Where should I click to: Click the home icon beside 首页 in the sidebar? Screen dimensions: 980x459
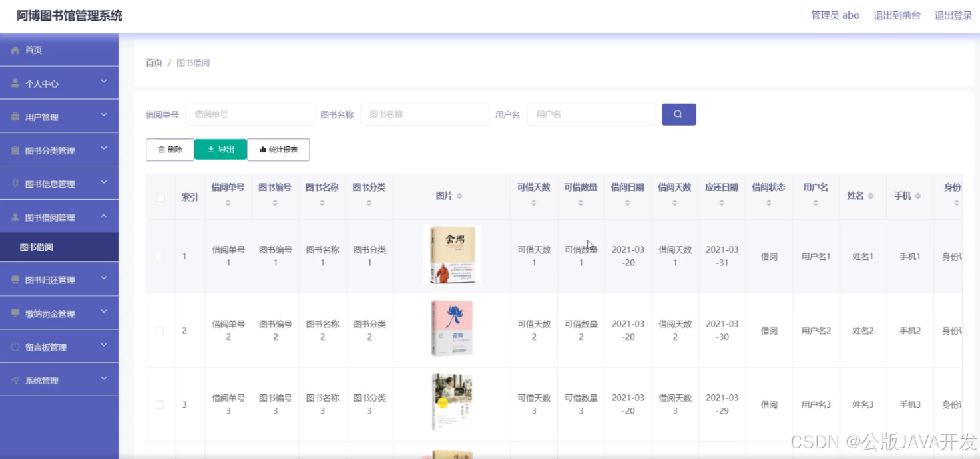pyautogui.click(x=15, y=51)
